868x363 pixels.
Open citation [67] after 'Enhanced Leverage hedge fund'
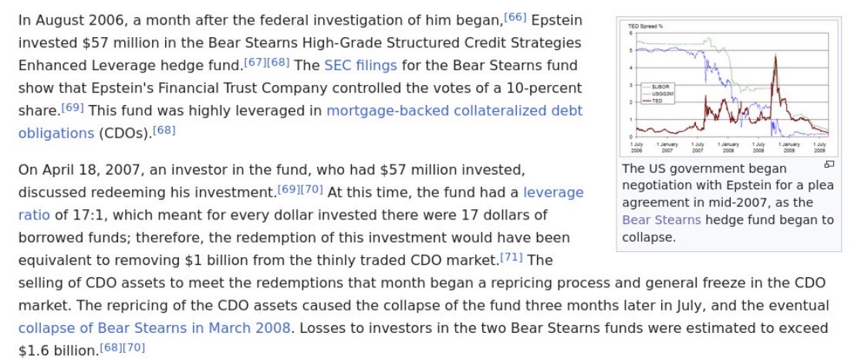tap(255, 62)
